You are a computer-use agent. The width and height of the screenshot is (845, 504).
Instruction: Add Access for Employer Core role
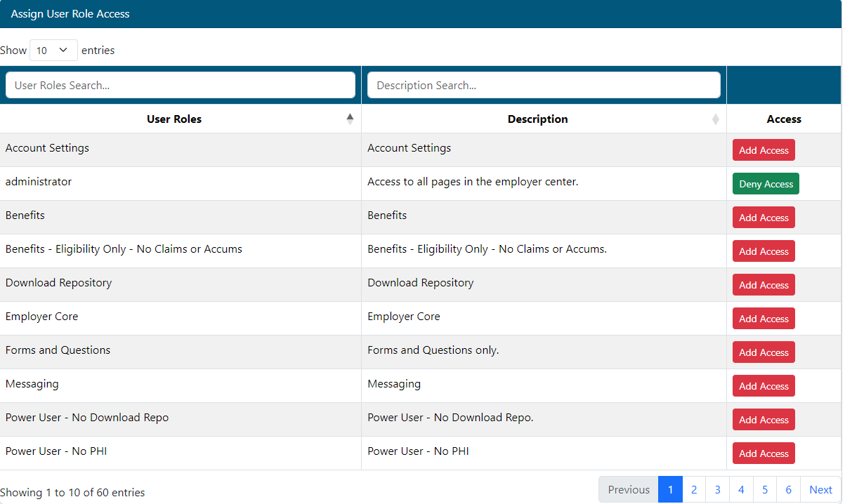click(x=764, y=319)
